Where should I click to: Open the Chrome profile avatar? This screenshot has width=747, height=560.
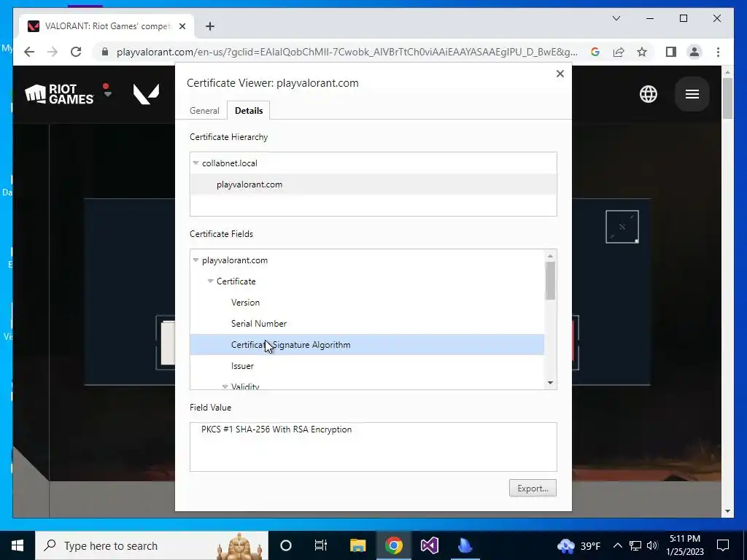click(x=694, y=52)
